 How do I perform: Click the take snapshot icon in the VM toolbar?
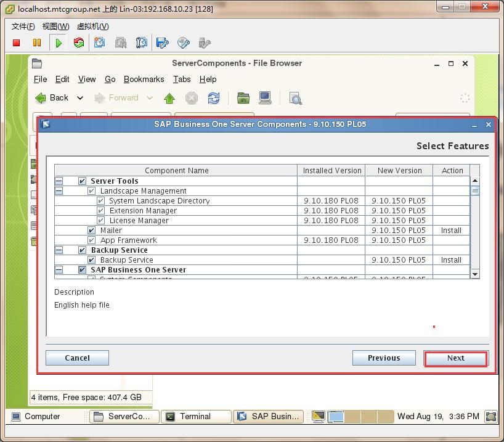(99, 43)
